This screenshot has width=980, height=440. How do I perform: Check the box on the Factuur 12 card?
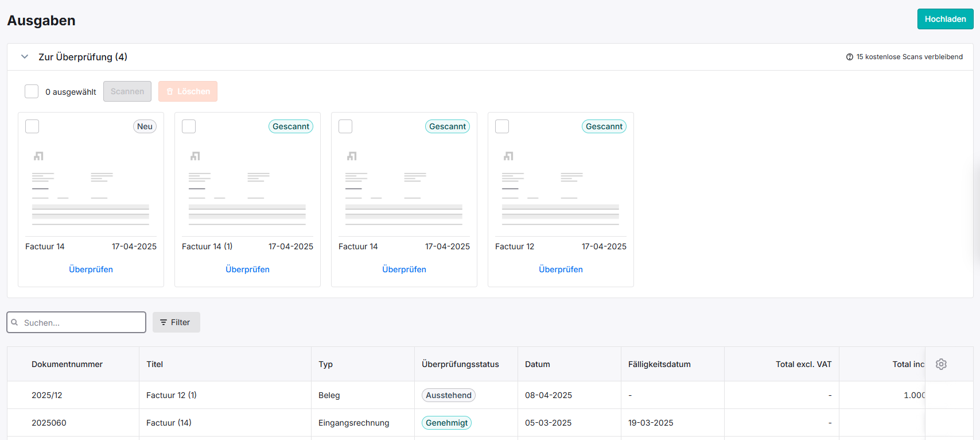(502, 126)
